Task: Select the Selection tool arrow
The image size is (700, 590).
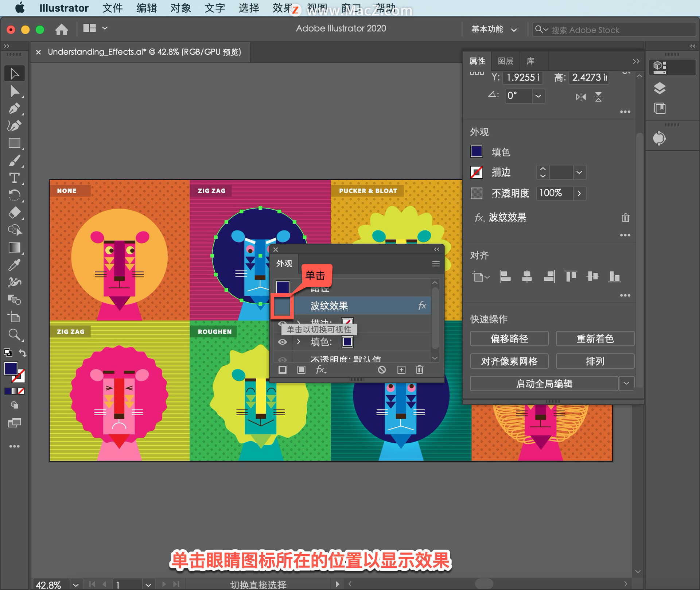Action: (x=15, y=74)
